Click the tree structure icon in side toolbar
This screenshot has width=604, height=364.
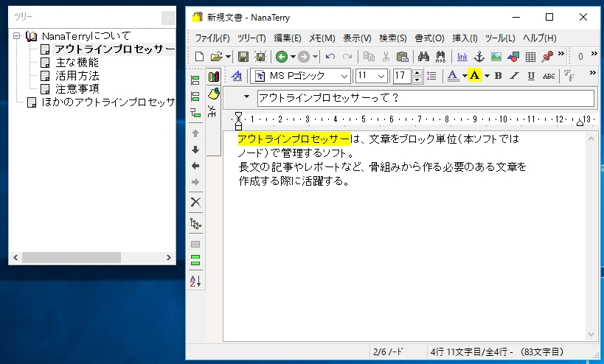tap(195, 223)
